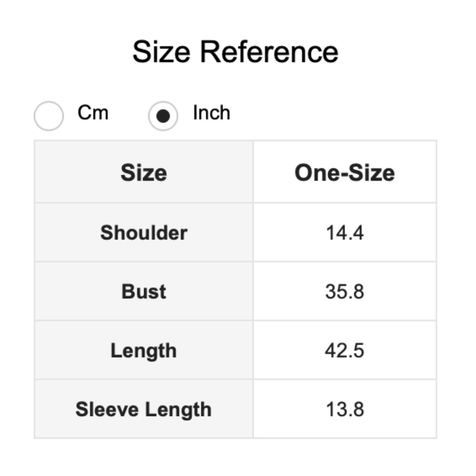476x476 pixels.
Task: Click the Bust value 35.8
Action: pos(345,291)
